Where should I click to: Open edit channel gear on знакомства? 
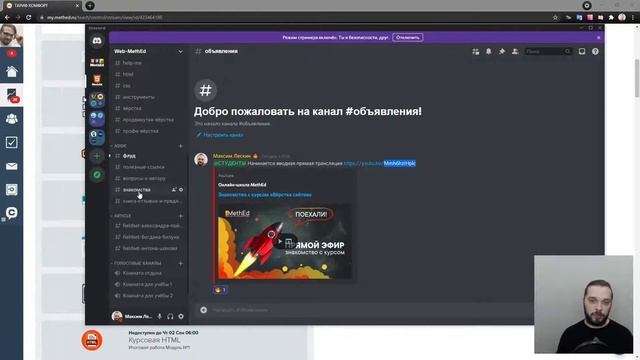(x=181, y=190)
